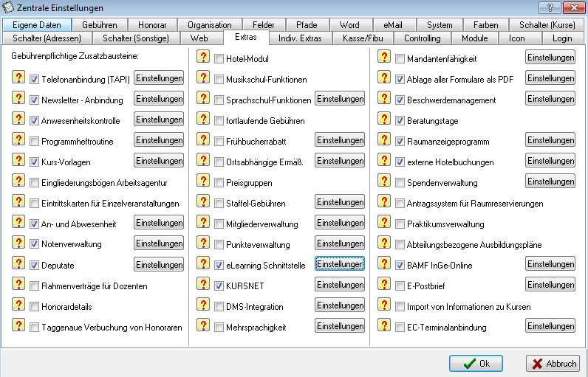Enable the Sprachschul-Funktionen checkbox

(x=219, y=100)
